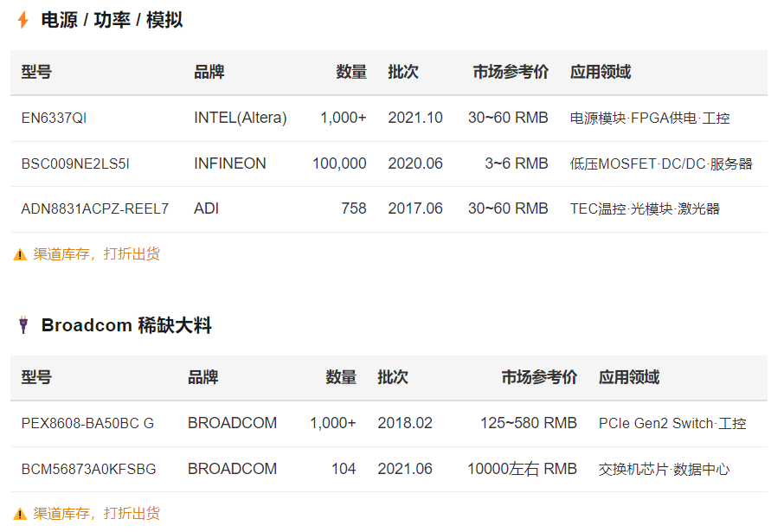Click the purple plug icon beside Broadcom
This screenshot has width=771, height=532.
[x=23, y=325]
